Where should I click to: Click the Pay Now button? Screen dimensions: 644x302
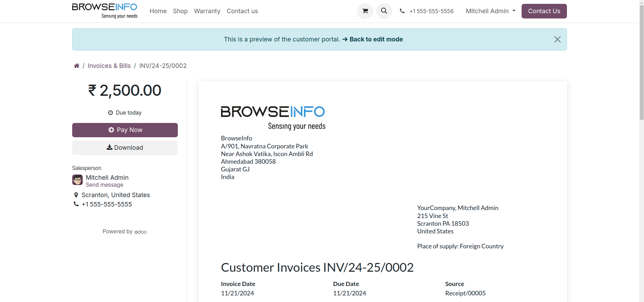(125, 130)
